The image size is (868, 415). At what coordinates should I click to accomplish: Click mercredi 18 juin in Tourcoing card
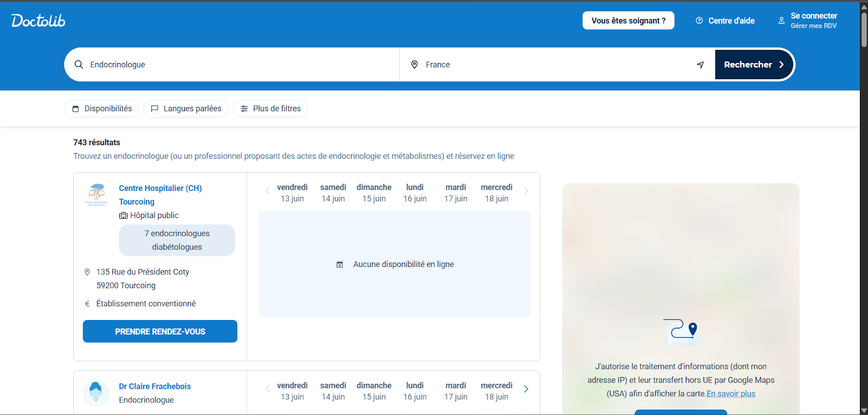(x=496, y=193)
